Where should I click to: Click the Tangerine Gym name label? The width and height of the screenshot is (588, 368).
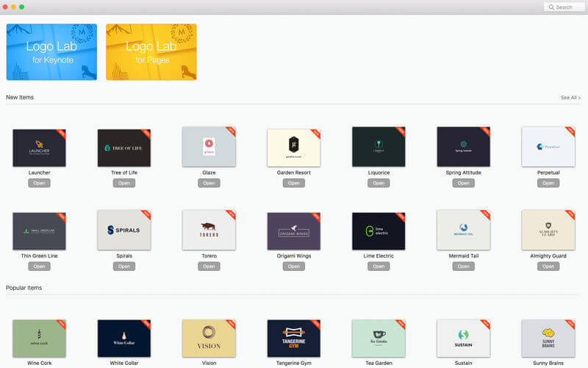(293, 363)
